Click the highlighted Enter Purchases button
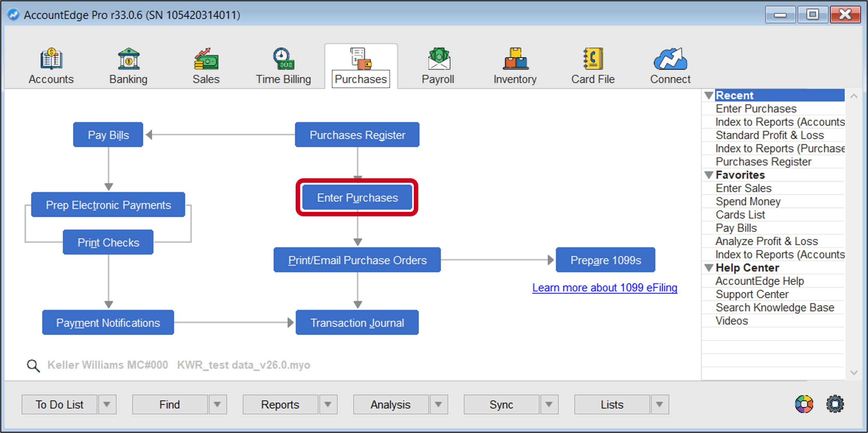The image size is (868, 433). (357, 197)
